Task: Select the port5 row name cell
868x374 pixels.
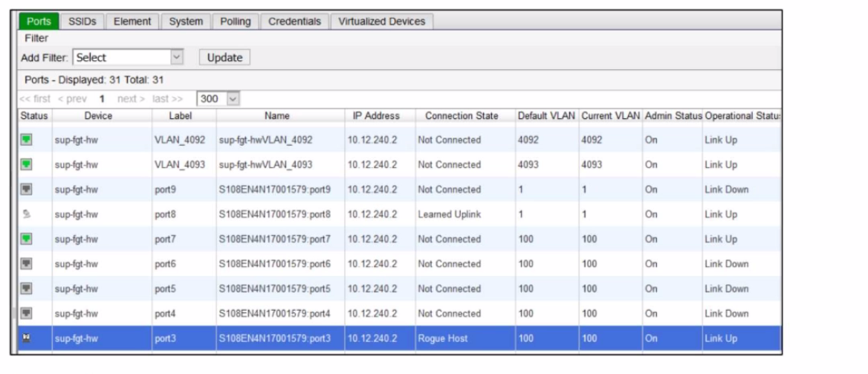Action: pos(274,288)
